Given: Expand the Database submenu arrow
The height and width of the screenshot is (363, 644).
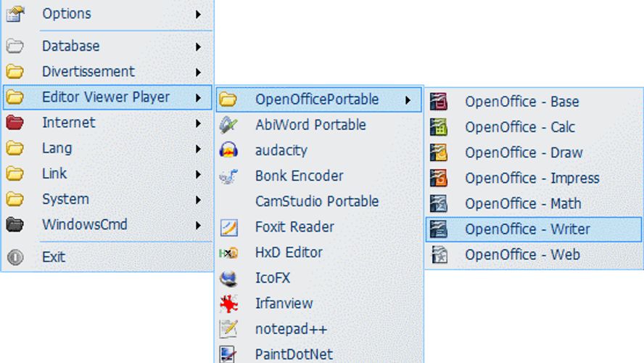Looking at the screenshot, I should pos(199,47).
